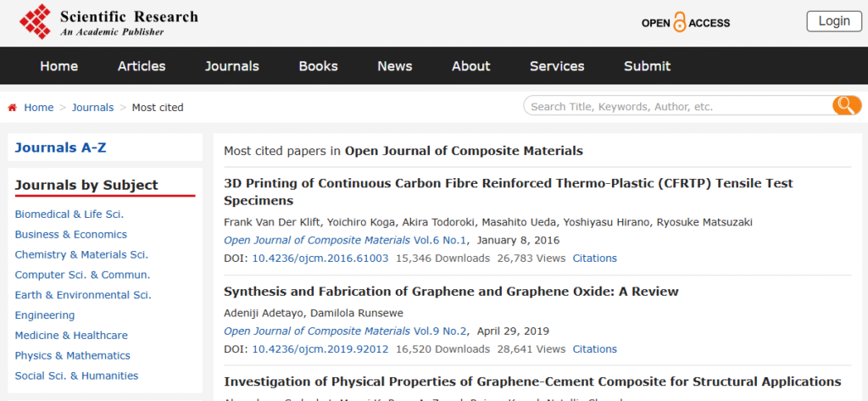
Task: Select Chemistry & Materials Sci. subject
Action: 81,255
